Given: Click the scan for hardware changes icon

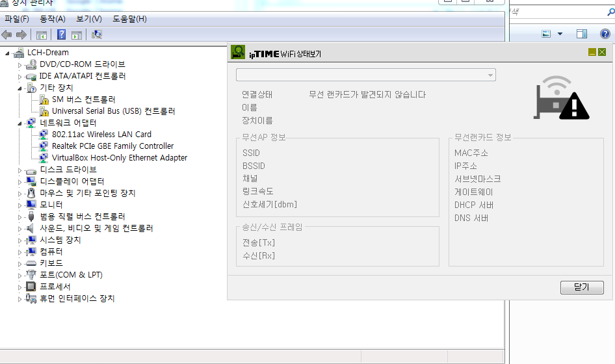Looking at the screenshot, I should [96, 34].
